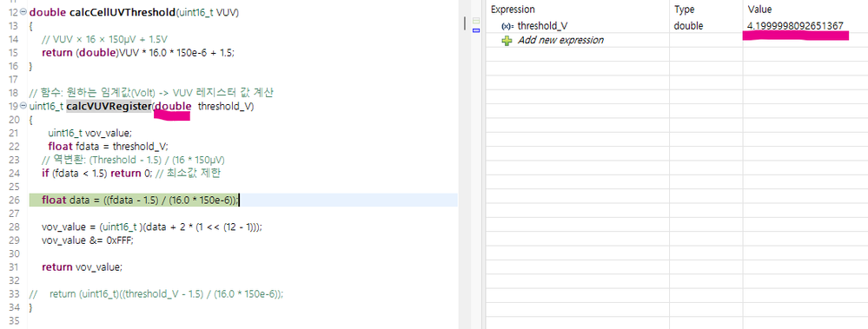Click the '// 함수: 원하는 임계값(Volt)' comment line

pyautogui.click(x=152, y=92)
